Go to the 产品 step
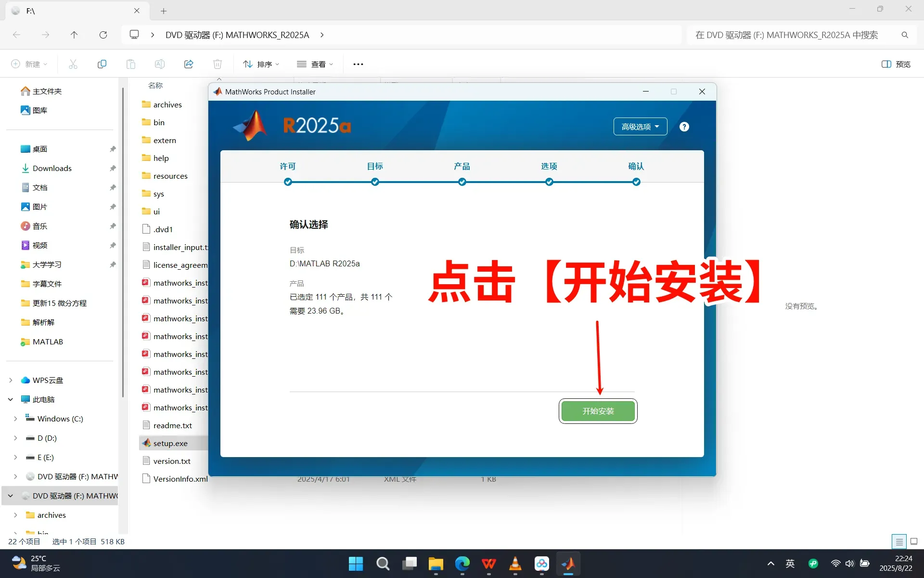The width and height of the screenshot is (924, 578). tap(462, 167)
